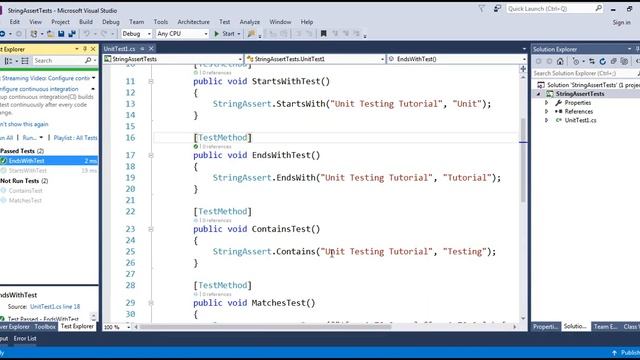Collapse the StringAssertTests project node
Image resolution: width=640 pixels, height=360 pixels.
[538, 94]
